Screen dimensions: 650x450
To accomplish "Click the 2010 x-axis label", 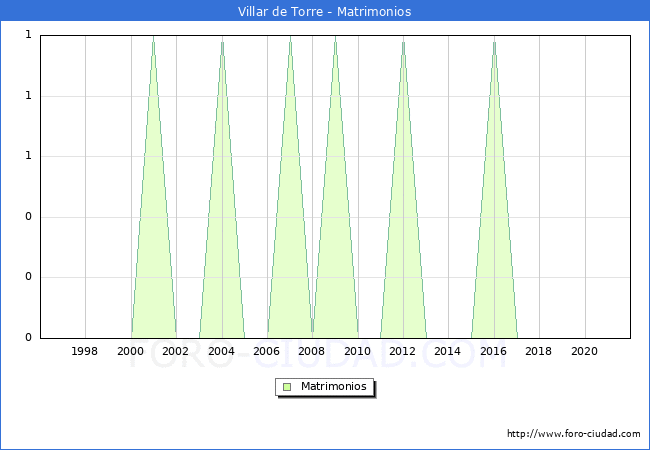I will tap(357, 351).
